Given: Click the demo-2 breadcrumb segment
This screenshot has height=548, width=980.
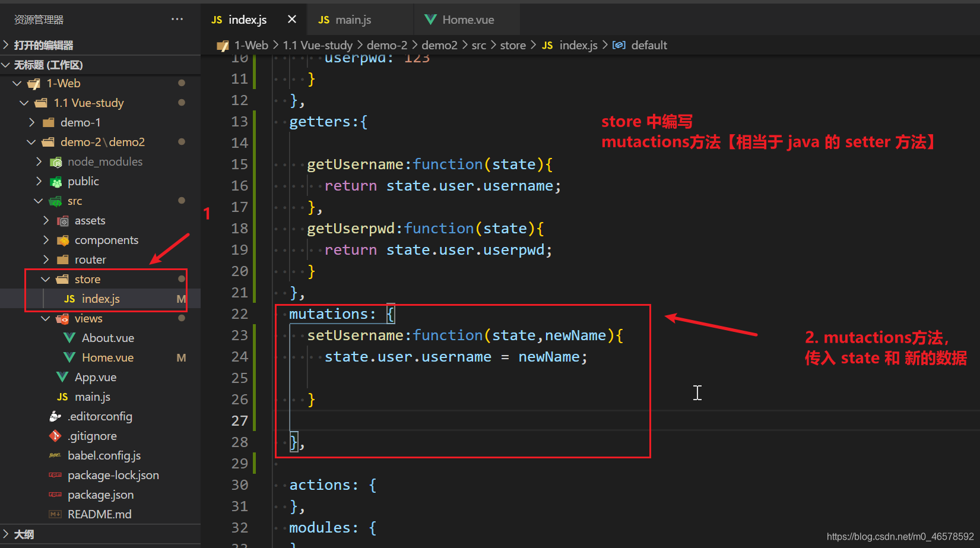Looking at the screenshot, I should pos(387,45).
